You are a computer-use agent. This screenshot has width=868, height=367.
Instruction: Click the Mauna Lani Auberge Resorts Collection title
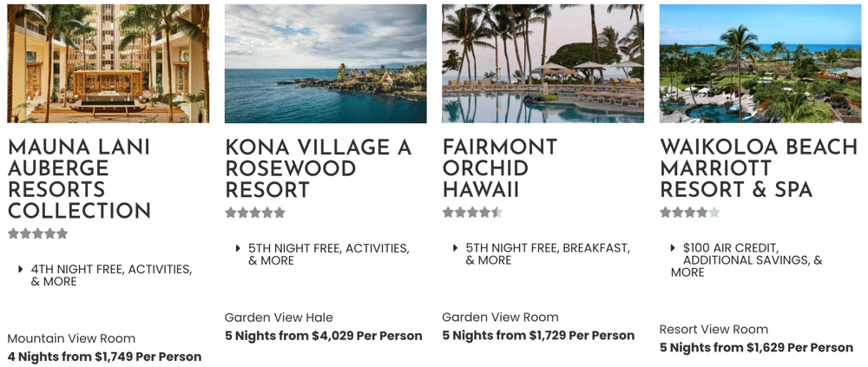(x=79, y=179)
